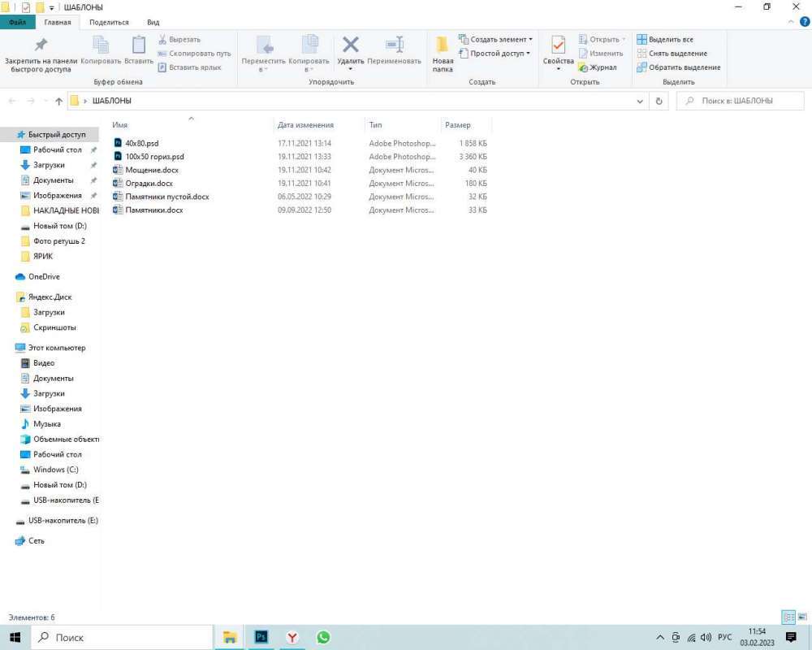Switch to the Поделиться ribbon tab
Viewport: 812px width, 650px height.
(108, 23)
